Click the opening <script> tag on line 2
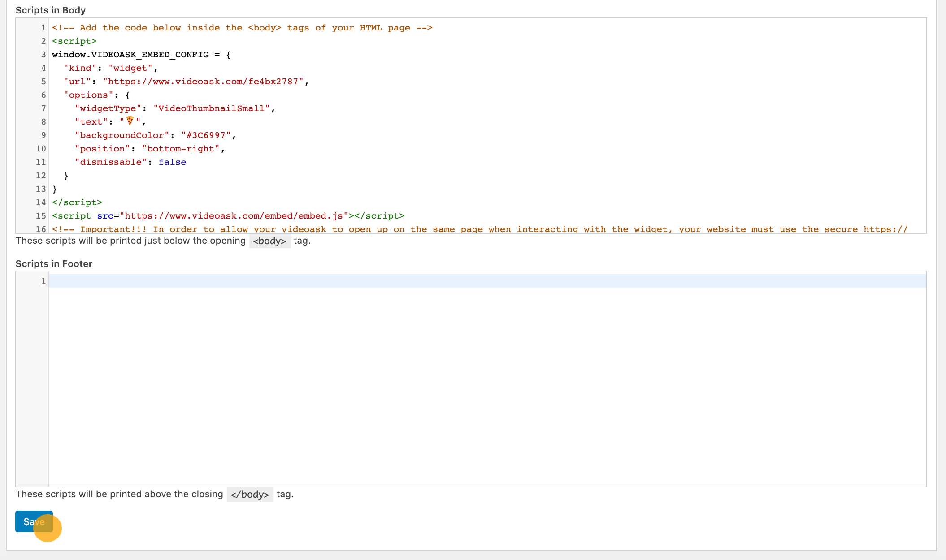Screen dimensions: 946x560 [74, 41]
